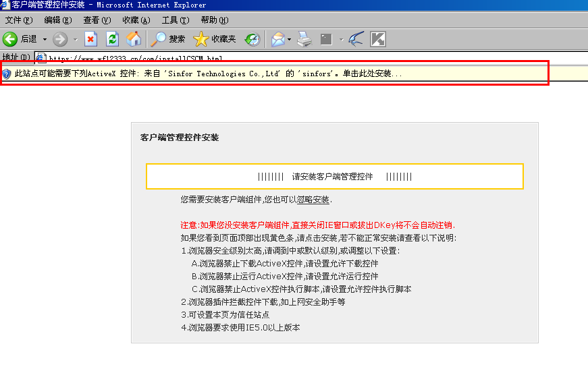Click the Print icon in toolbar
This screenshot has height=373, width=588.
pyautogui.click(x=304, y=39)
